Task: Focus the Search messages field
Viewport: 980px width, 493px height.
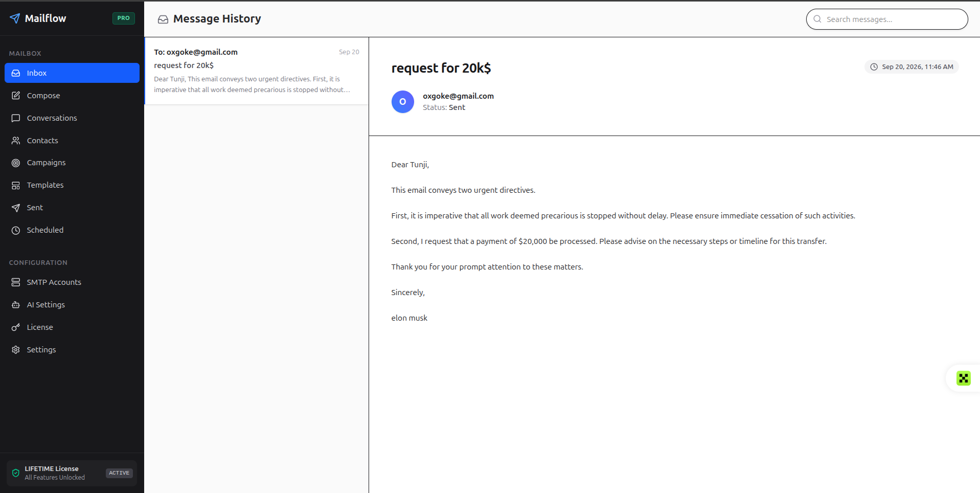Action: (x=887, y=19)
